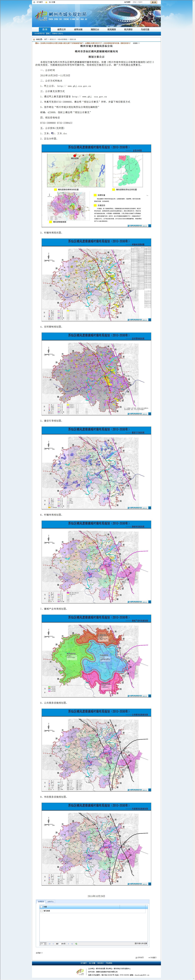195x980 pixels.
Task: Open the 镇域产业布局规划图 map image
Action: (96, 656)
